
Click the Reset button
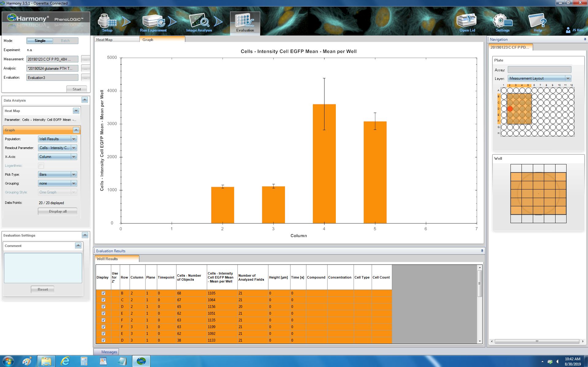[x=43, y=289]
